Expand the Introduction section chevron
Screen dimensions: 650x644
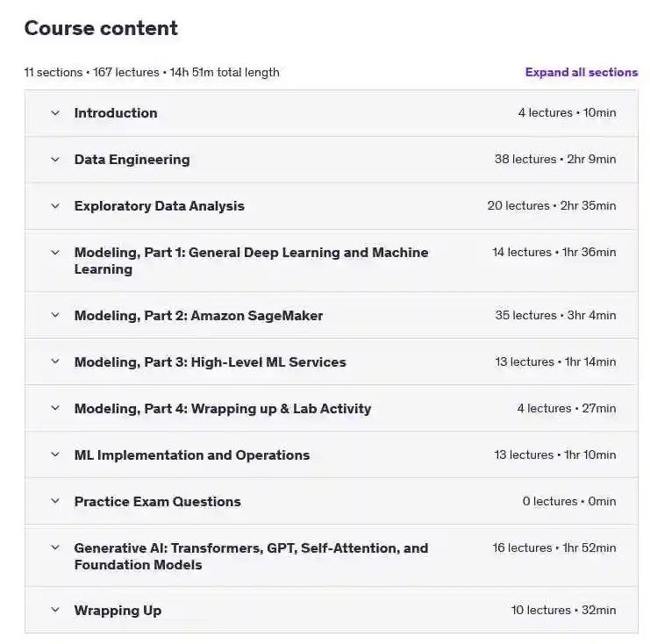(55, 113)
